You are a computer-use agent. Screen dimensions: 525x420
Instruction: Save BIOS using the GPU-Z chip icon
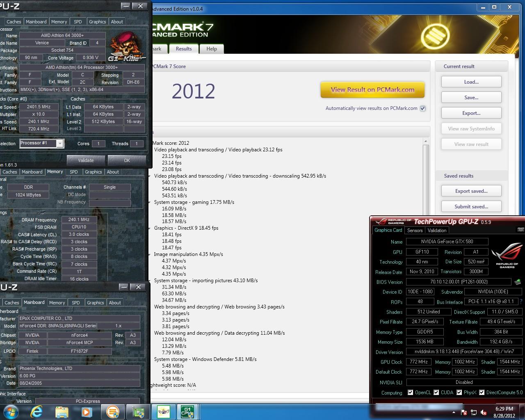click(518, 282)
